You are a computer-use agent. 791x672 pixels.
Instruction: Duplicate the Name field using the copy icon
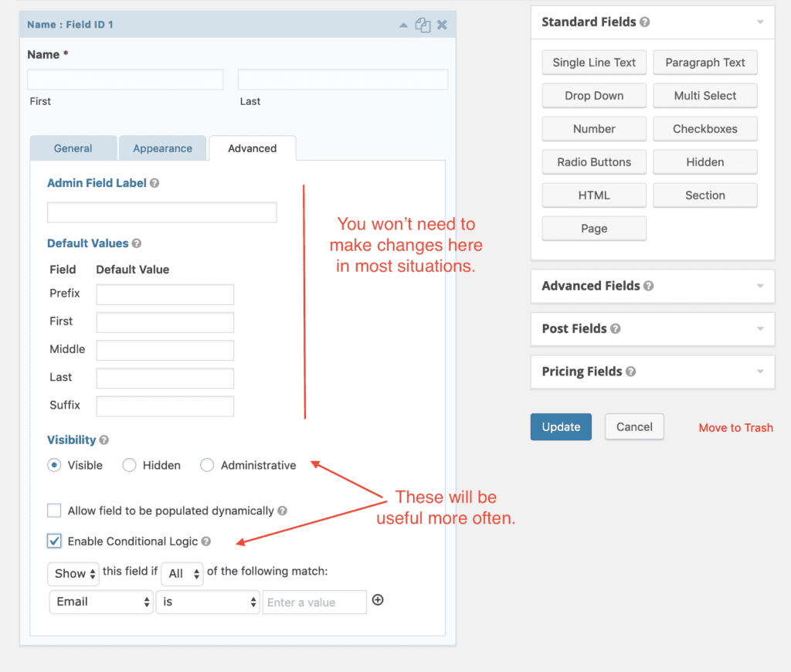(x=423, y=25)
